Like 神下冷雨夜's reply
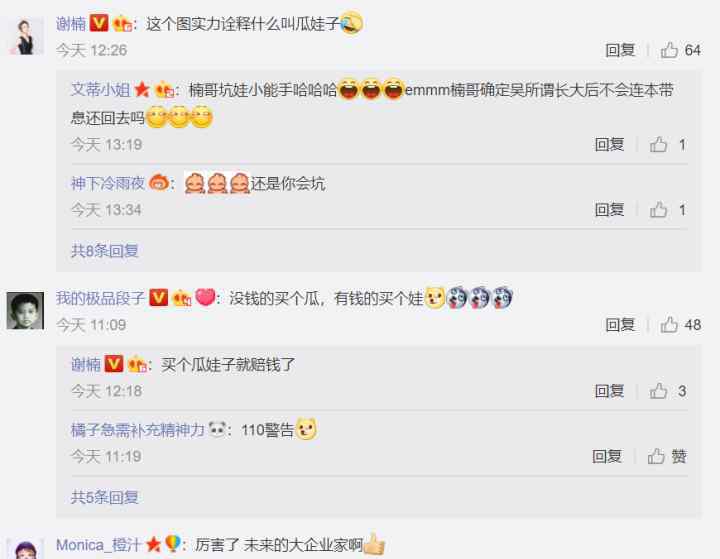This screenshot has width=720, height=559. pyautogui.click(x=668, y=210)
